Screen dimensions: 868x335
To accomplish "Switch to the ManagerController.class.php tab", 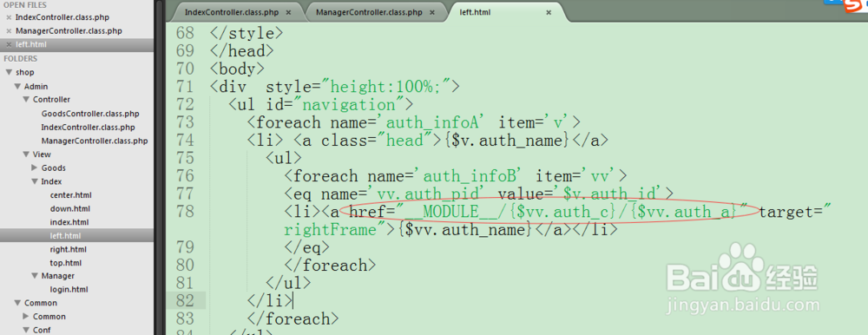I will click(369, 12).
